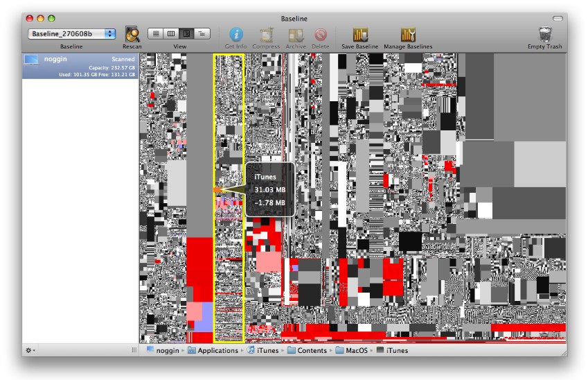Open Manage Baselines
588x380 pixels.
[408, 34]
